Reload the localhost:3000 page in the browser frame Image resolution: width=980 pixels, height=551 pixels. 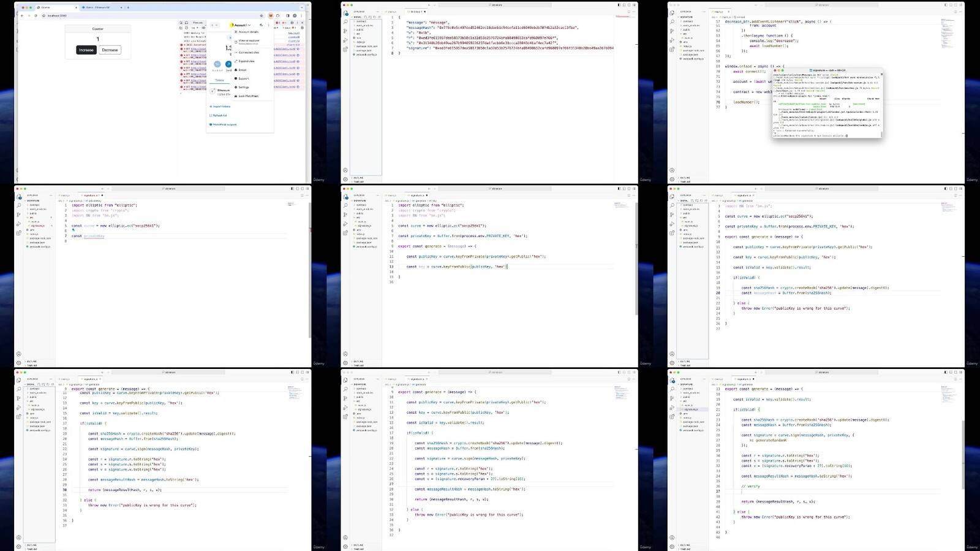point(36,15)
